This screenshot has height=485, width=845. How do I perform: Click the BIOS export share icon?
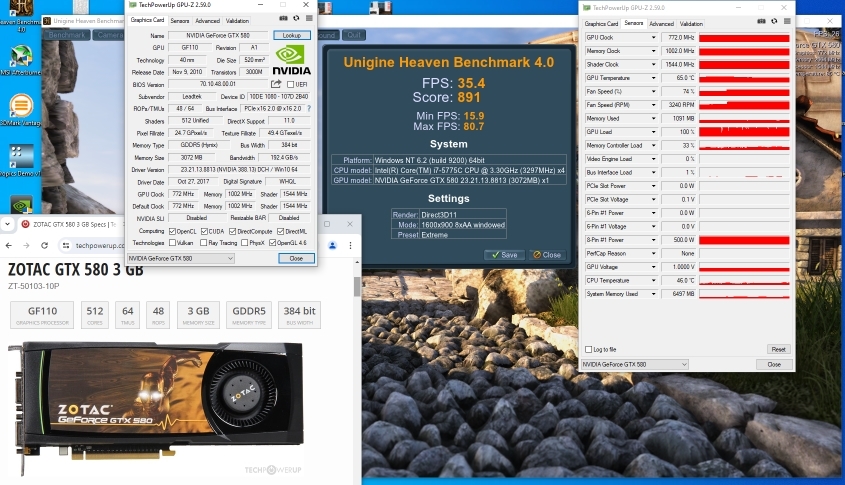[x=276, y=84]
